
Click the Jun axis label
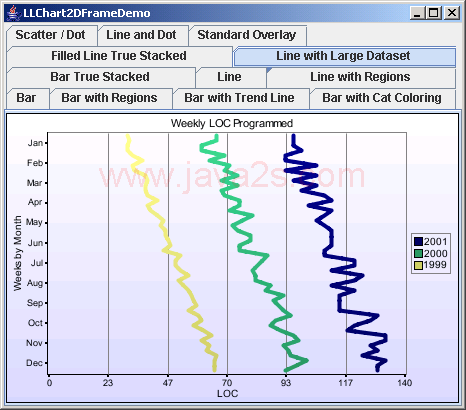[35, 243]
